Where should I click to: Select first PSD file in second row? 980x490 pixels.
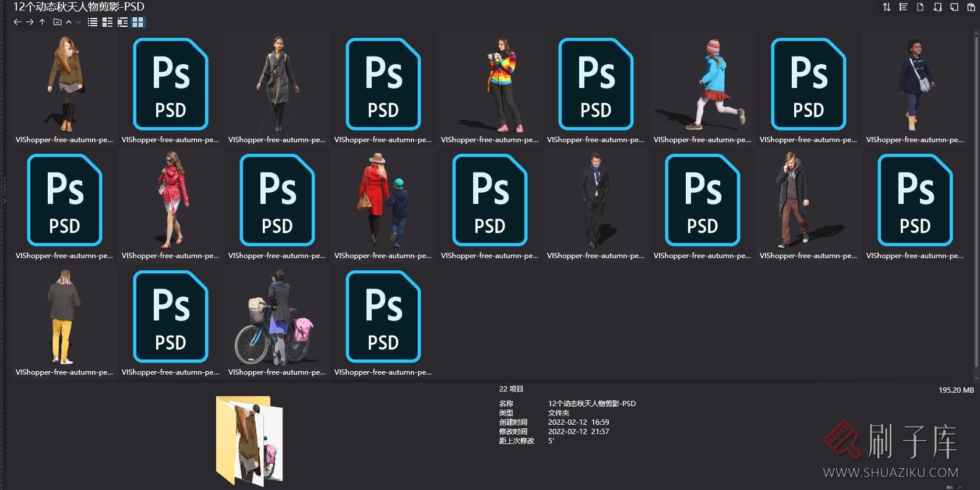(x=65, y=200)
